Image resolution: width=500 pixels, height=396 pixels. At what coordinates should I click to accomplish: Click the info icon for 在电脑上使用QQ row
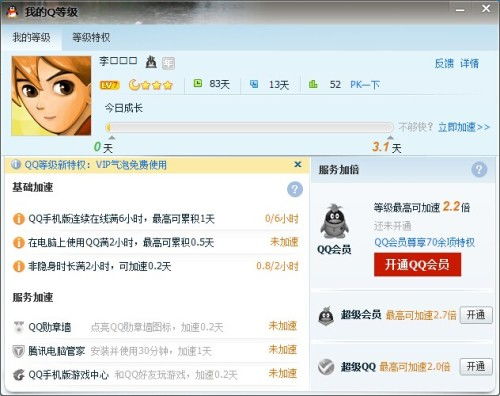[x=19, y=242]
